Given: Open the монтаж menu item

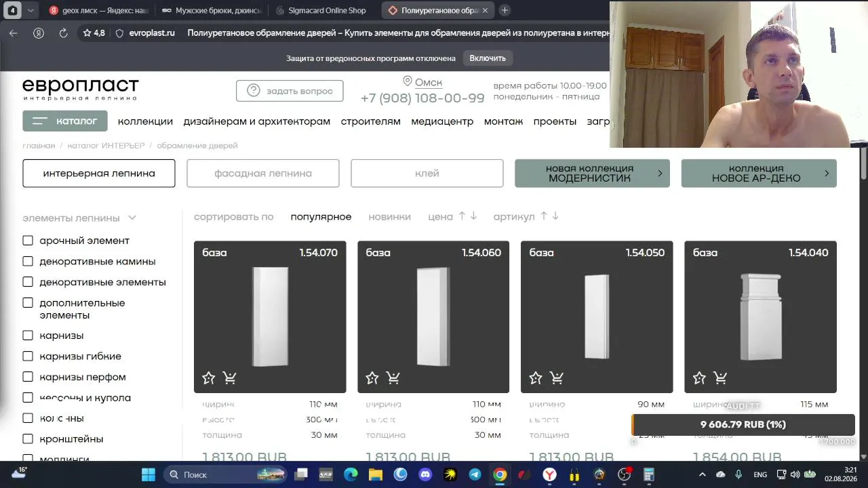Looking at the screenshot, I should 503,121.
